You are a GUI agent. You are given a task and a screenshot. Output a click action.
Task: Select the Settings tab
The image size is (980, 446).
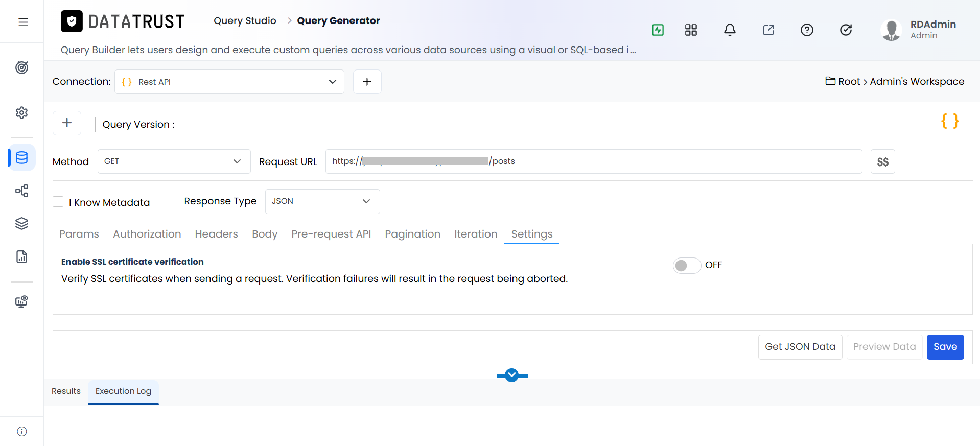532,234
